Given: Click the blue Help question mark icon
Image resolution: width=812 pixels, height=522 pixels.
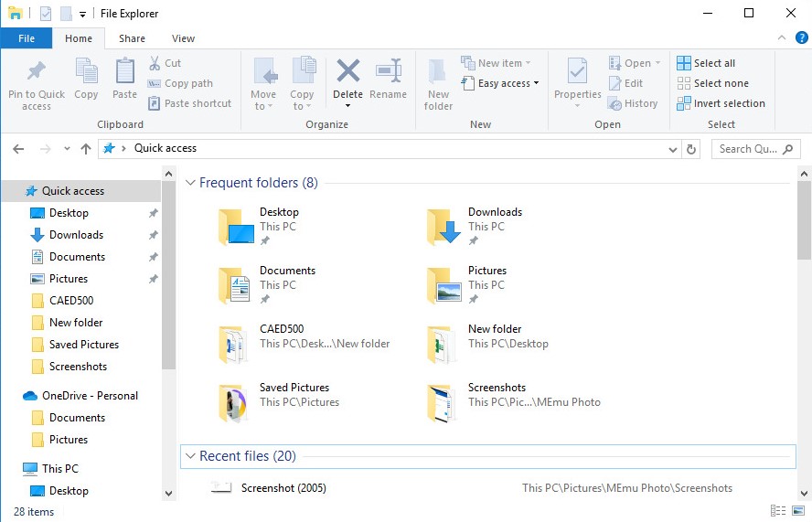Looking at the screenshot, I should click(802, 37).
